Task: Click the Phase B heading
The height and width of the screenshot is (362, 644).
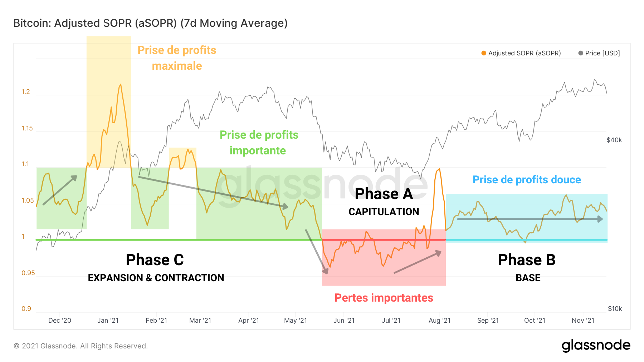Action: (x=527, y=260)
